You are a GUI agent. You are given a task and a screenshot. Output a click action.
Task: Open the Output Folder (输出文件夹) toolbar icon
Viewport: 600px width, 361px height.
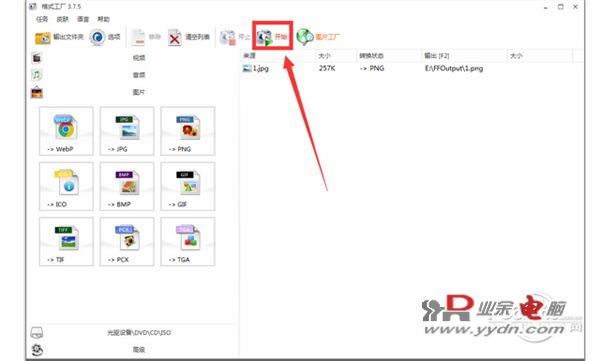point(42,38)
